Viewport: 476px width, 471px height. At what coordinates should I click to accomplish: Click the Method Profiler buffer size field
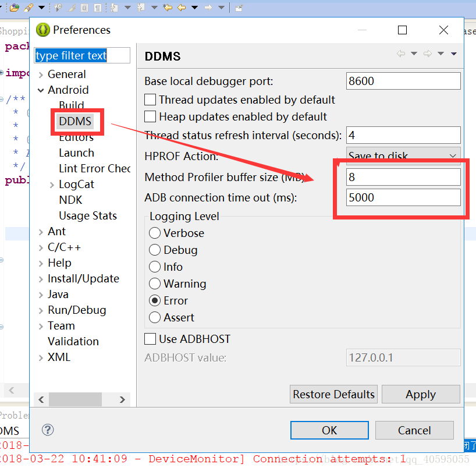[403, 177]
